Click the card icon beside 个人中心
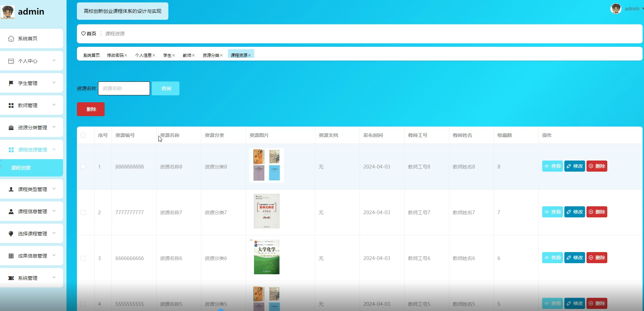 [x=11, y=61]
